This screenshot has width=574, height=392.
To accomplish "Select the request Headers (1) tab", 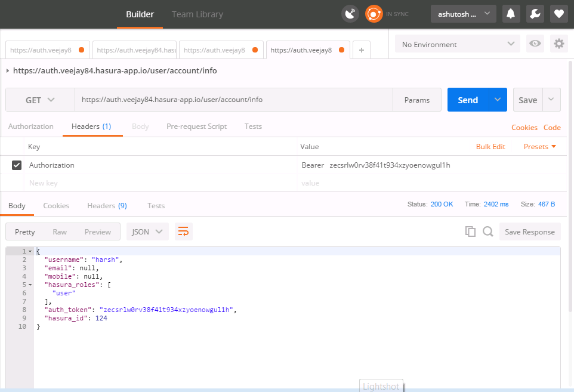I will point(91,126).
